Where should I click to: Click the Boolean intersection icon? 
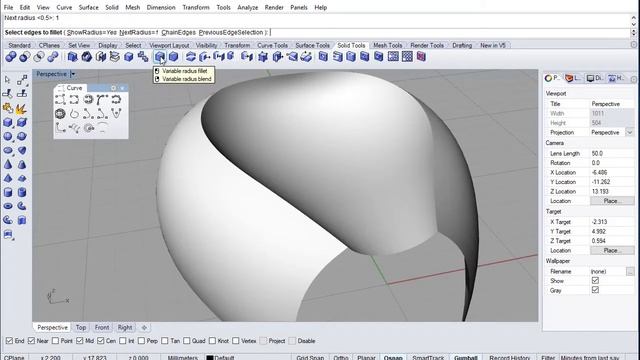coord(39,57)
